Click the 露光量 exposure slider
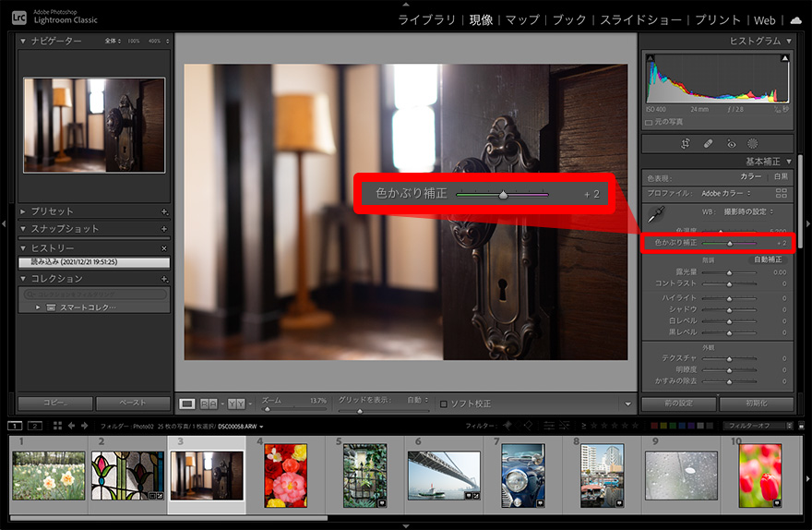The image size is (812, 530). [729, 272]
